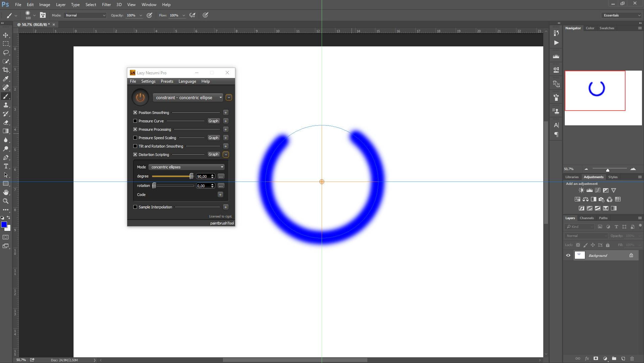Image resolution: width=644 pixels, height=363 pixels.
Task: Click the blue foreground color swatch
Action: pyautogui.click(x=4, y=225)
